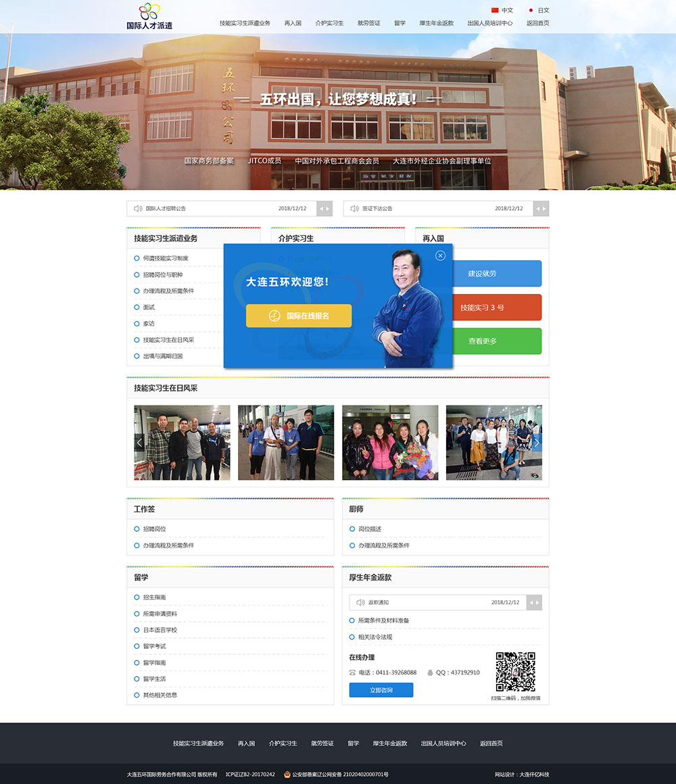Open the gallery photo of women holding flowers

click(390, 443)
